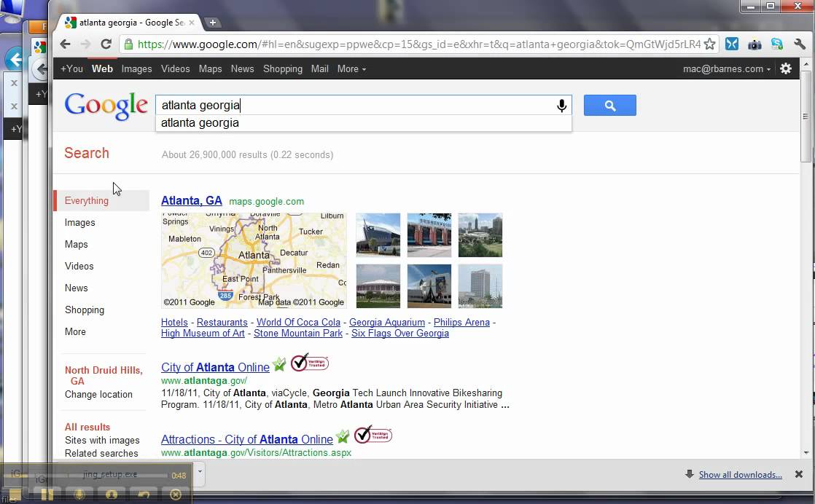Image resolution: width=815 pixels, height=504 pixels.
Task: Open mac@rbarnes.com account dropdown
Action: (x=727, y=68)
